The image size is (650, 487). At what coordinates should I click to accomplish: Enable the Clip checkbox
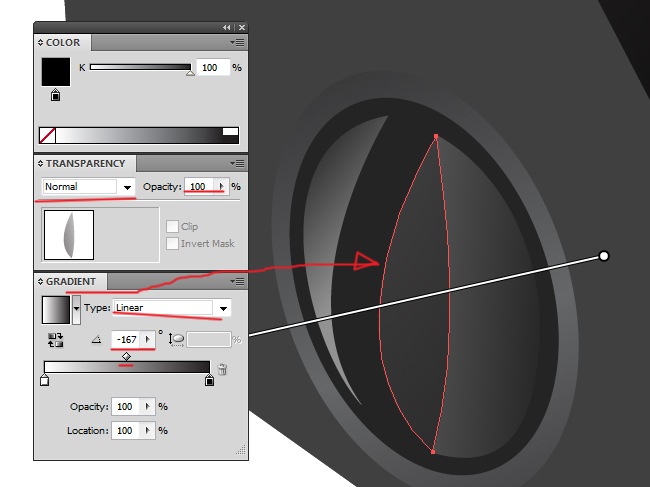tap(172, 226)
